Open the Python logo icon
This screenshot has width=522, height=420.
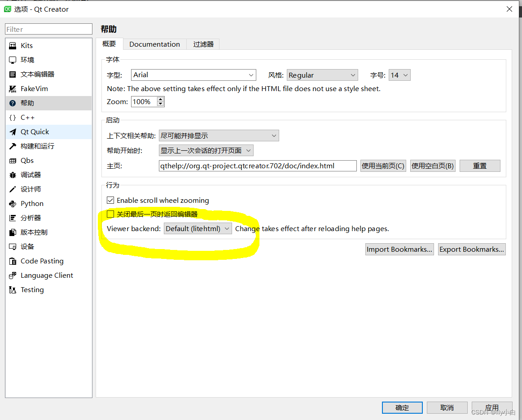[13, 204]
